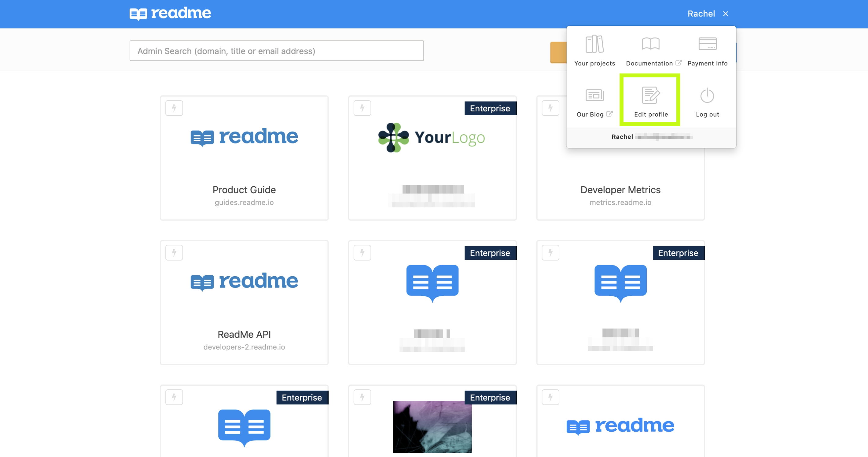Image resolution: width=868 pixels, height=457 pixels.
Task: Toggle lightning bolt on Developer Metrics card
Action: [x=550, y=108]
